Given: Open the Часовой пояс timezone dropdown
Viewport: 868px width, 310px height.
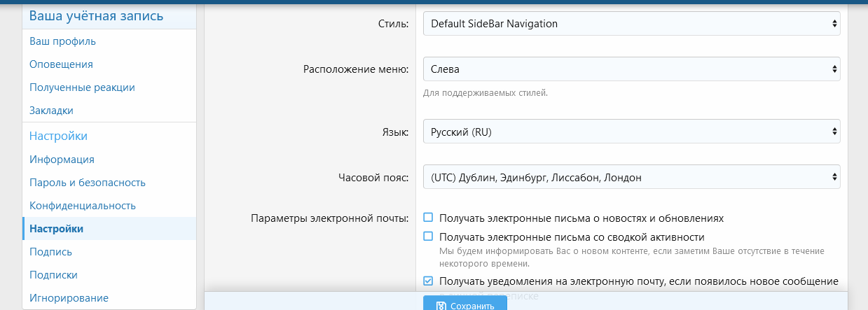Looking at the screenshot, I should click(631, 178).
